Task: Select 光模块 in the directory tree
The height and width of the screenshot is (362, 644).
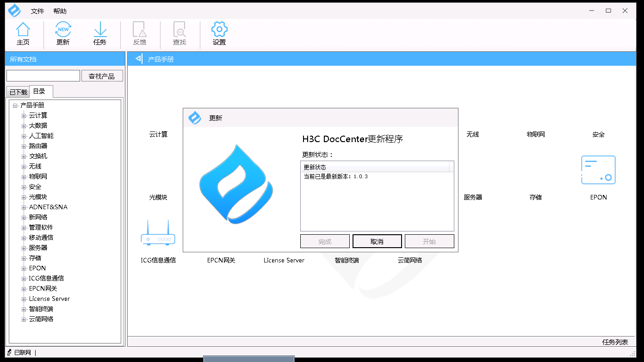Action: [38, 197]
